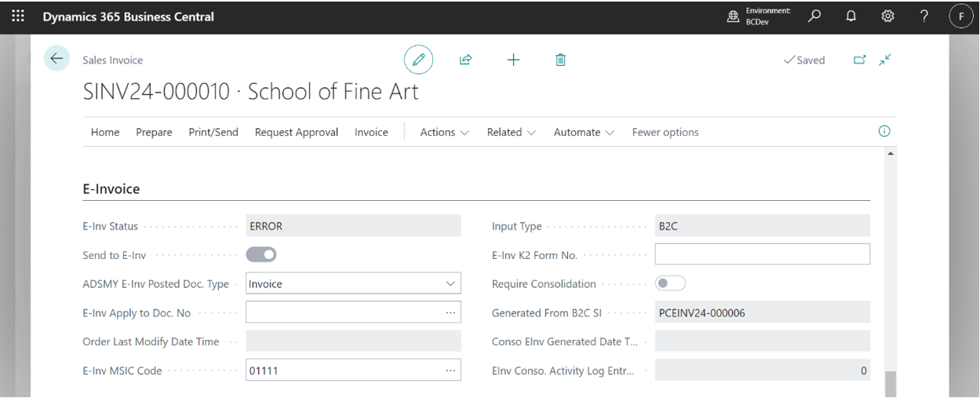980x398 pixels.
Task: Click the environment BCDev indicator icon
Action: [734, 16]
